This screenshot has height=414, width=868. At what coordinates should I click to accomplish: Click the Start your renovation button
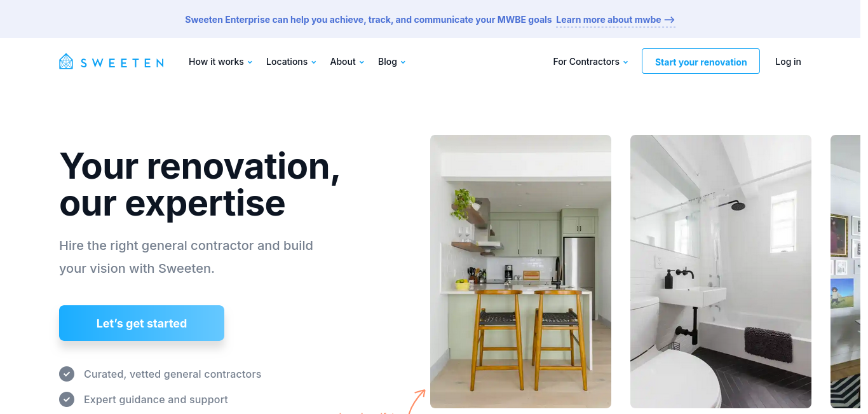(x=701, y=61)
